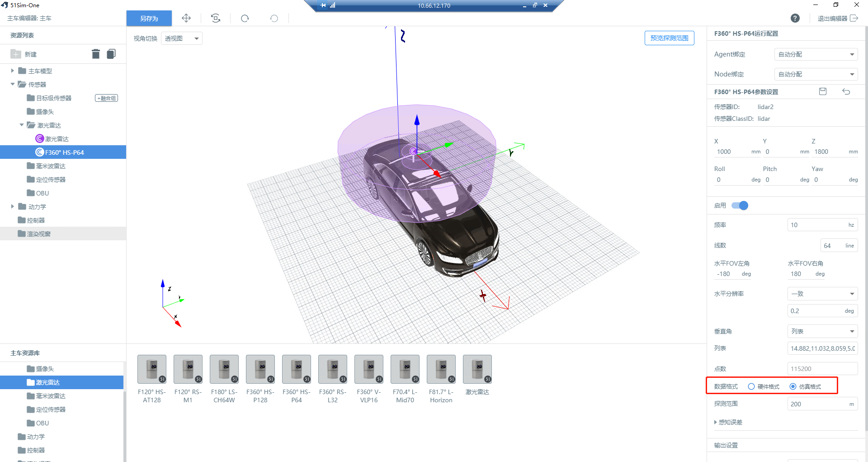Image resolution: width=868 pixels, height=462 pixels.
Task: Open the Agent绑定 dropdown
Action: [816, 54]
